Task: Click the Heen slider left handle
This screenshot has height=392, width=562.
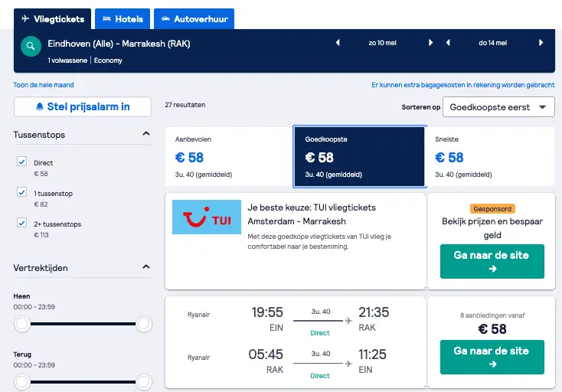Action: coord(22,324)
